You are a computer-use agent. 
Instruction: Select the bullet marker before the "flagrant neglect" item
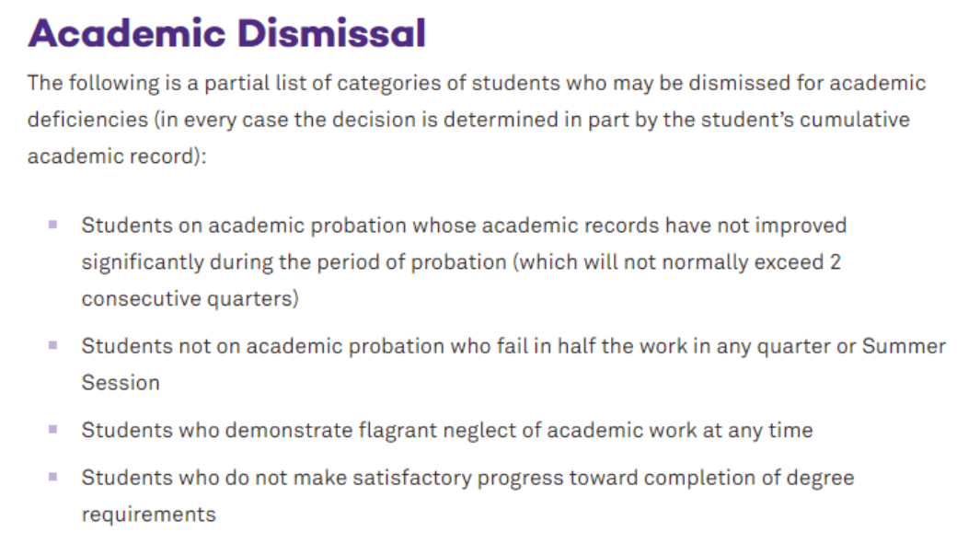tap(52, 429)
